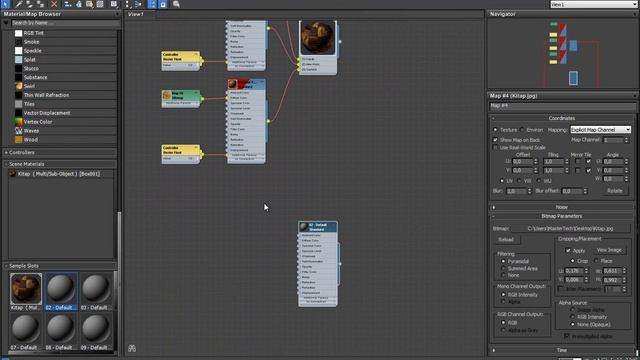Click Show Shaded Material in Viewport icon
This screenshot has width=640, height=360.
89,4
